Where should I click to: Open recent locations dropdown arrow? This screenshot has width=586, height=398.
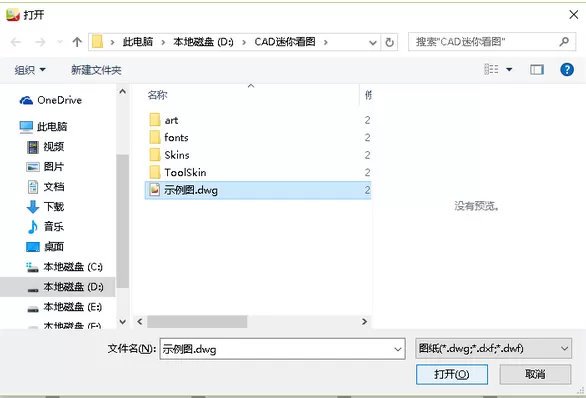pyautogui.click(x=60, y=42)
